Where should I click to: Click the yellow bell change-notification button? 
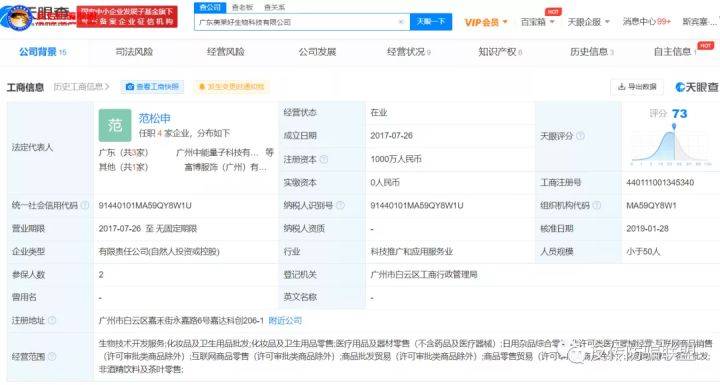(231, 86)
